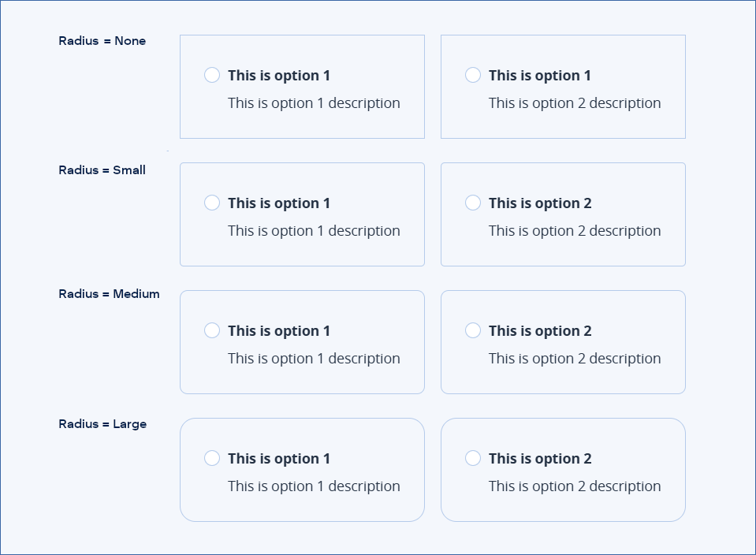Image resolution: width=756 pixels, height=555 pixels.
Task: Enable option 1 radio in Radius Large row
Action: tap(212, 458)
